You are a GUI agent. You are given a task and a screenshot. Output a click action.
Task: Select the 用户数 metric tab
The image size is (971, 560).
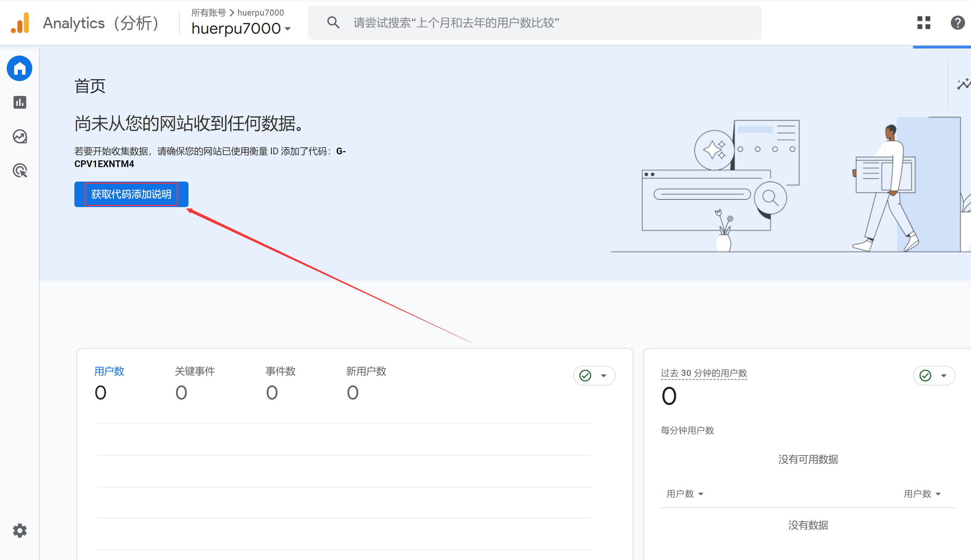[109, 383]
